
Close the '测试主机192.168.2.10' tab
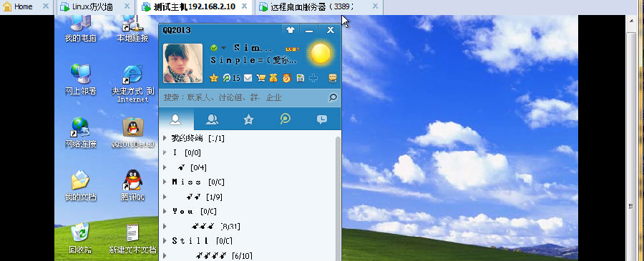(244, 6)
